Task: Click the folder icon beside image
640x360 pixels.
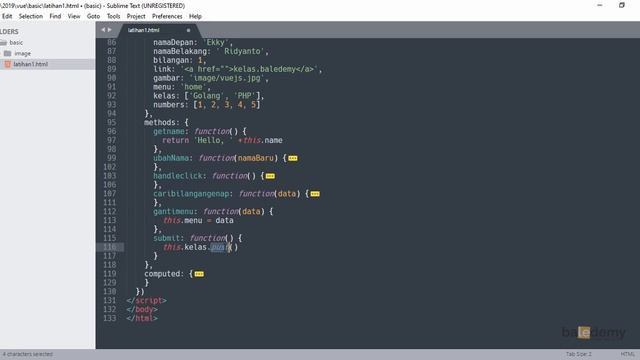Action: (7, 53)
